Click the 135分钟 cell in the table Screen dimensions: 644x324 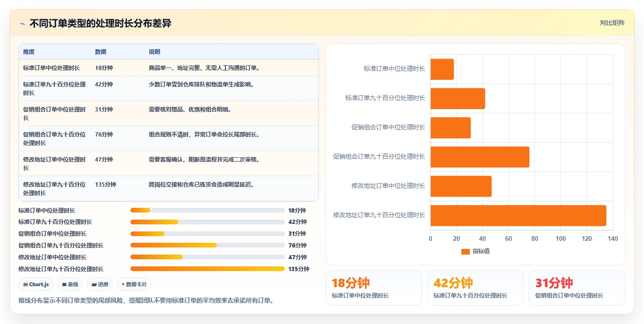click(x=105, y=185)
